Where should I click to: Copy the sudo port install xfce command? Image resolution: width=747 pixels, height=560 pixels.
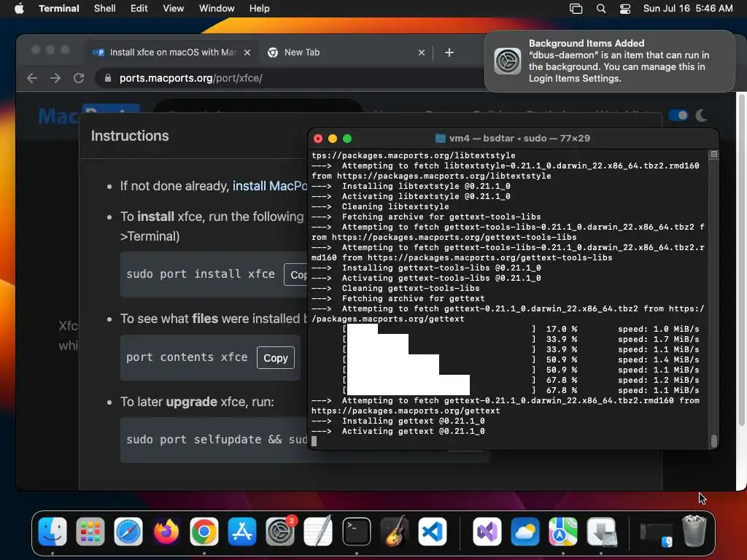tap(296, 275)
